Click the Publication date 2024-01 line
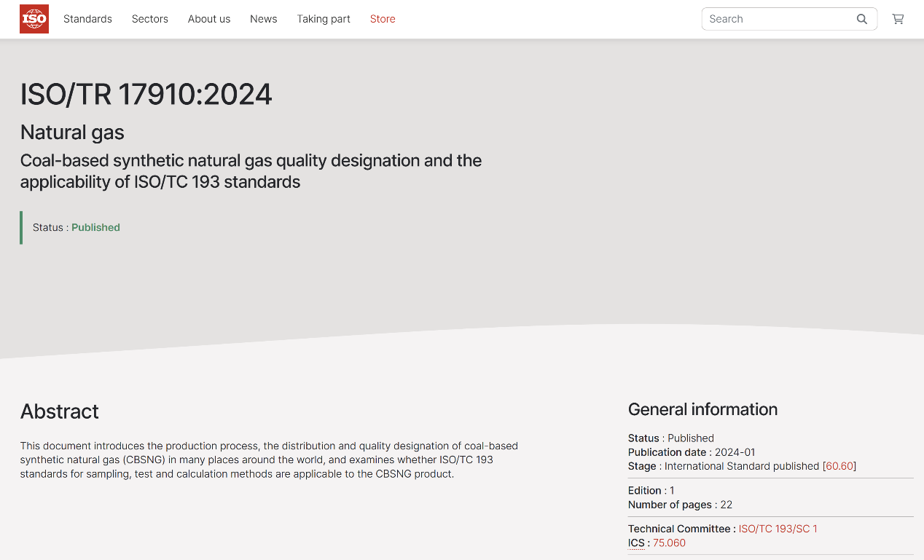Viewport: 924px width, 560px height. [692, 452]
